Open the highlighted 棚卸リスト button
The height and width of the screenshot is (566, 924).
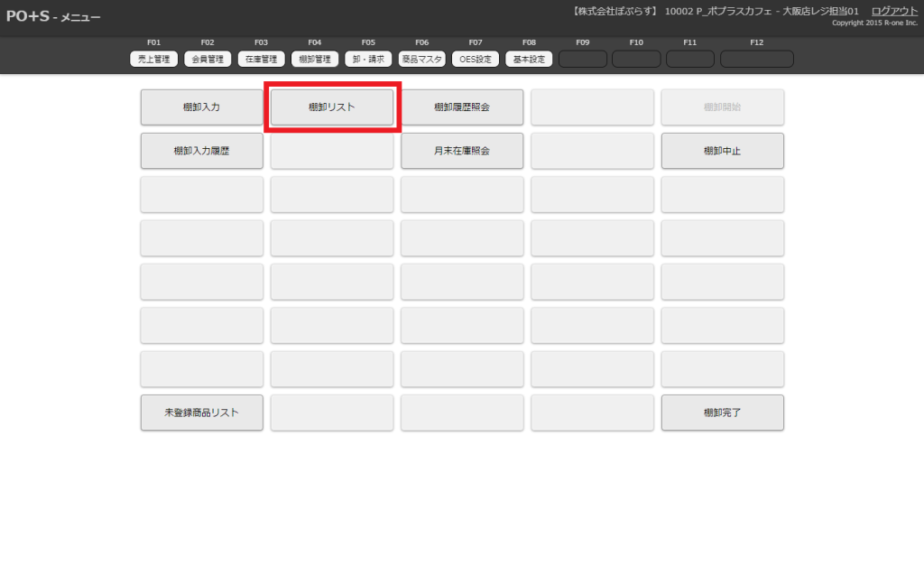click(332, 107)
